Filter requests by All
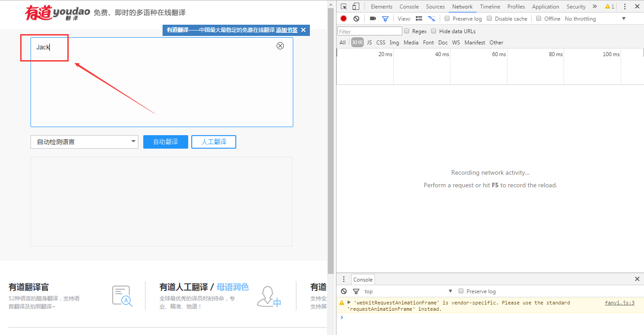Image resolution: width=644 pixels, height=335 pixels. pyautogui.click(x=343, y=42)
